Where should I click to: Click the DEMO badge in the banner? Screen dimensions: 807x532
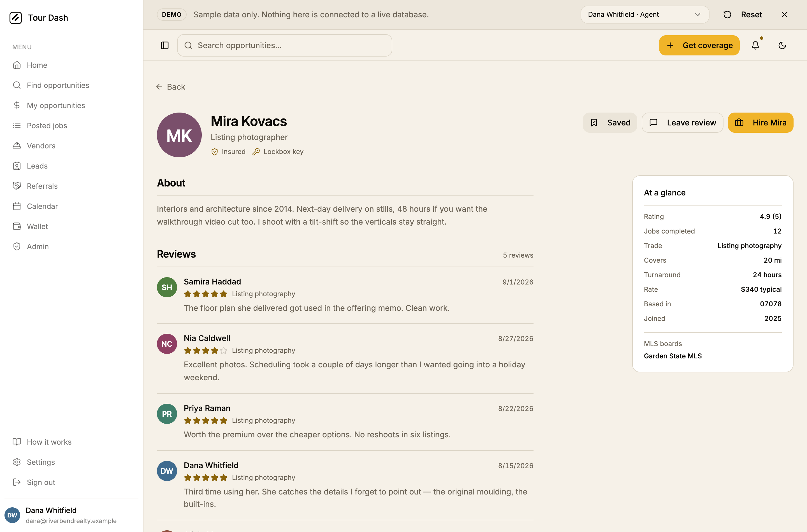171,15
